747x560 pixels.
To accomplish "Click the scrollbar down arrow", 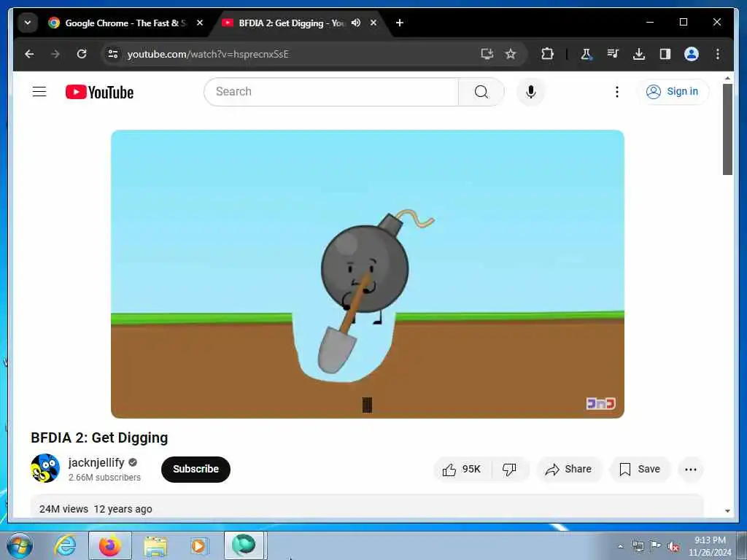I will pos(727,511).
